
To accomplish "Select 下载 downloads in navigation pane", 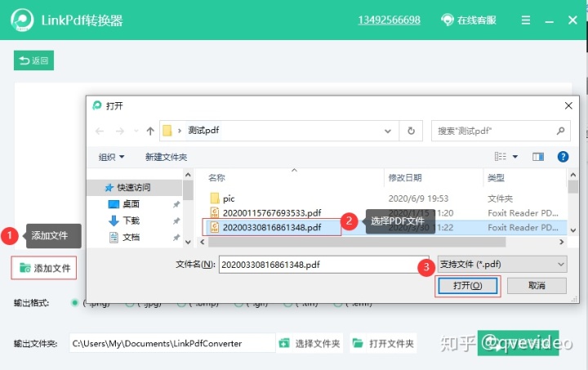I will (131, 221).
